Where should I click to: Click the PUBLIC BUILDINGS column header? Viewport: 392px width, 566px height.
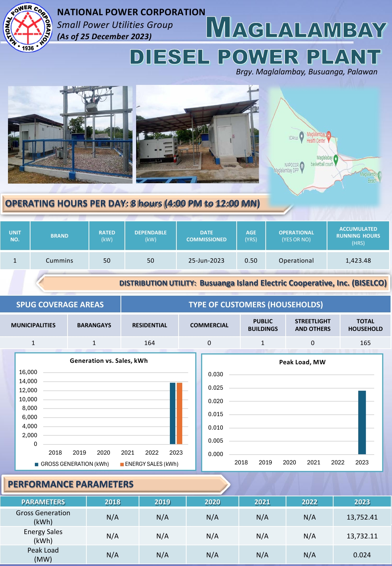[263, 325]
